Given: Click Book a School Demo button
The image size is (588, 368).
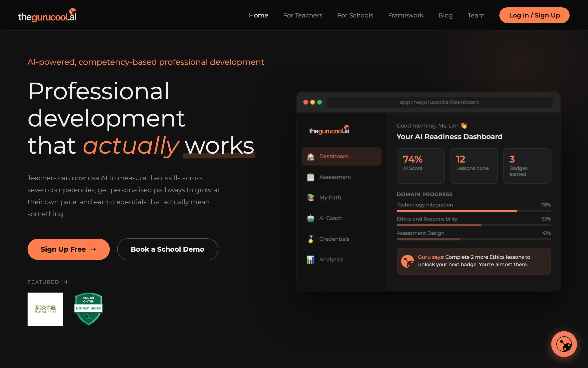Looking at the screenshot, I should (167, 249).
